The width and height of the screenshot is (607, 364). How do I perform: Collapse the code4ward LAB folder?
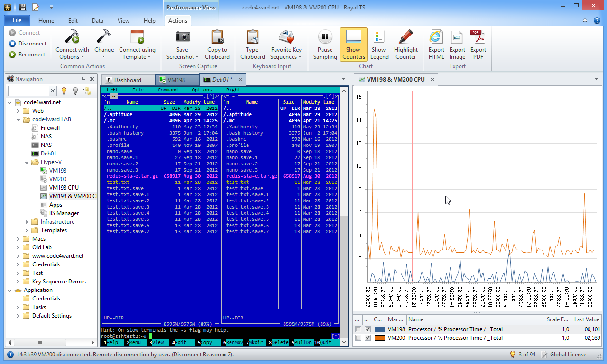pyautogui.click(x=18, y=119)
